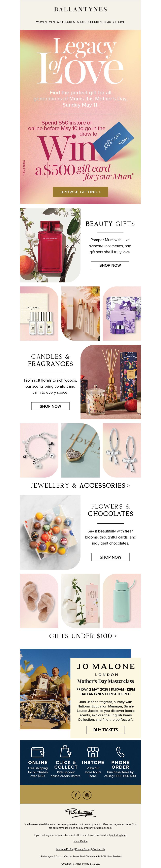The height and width of the screenshot is (868, 161).
Task: Open Gifts Under $100 heading link
Action: pos(83,635)
